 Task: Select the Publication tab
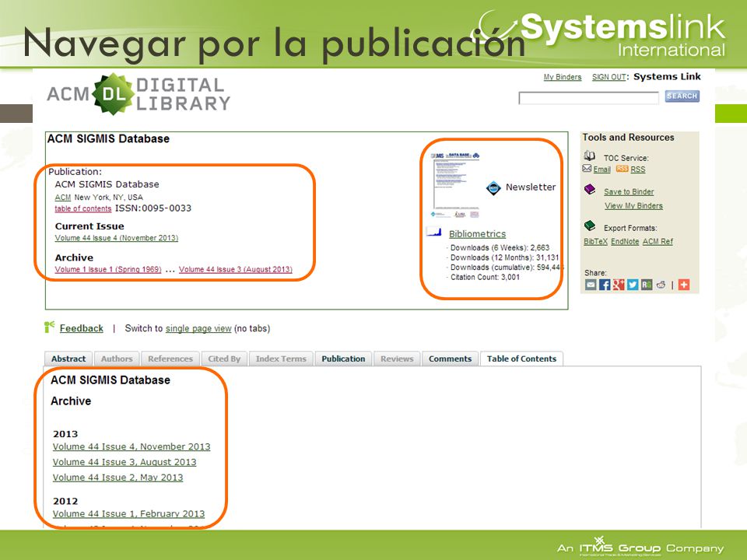pos(343,359)
